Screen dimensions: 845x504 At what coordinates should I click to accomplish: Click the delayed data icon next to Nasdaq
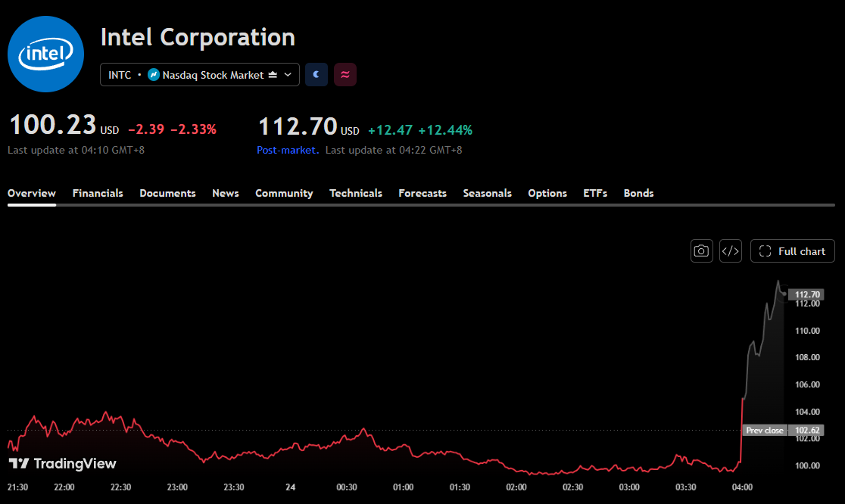(273, 75)
